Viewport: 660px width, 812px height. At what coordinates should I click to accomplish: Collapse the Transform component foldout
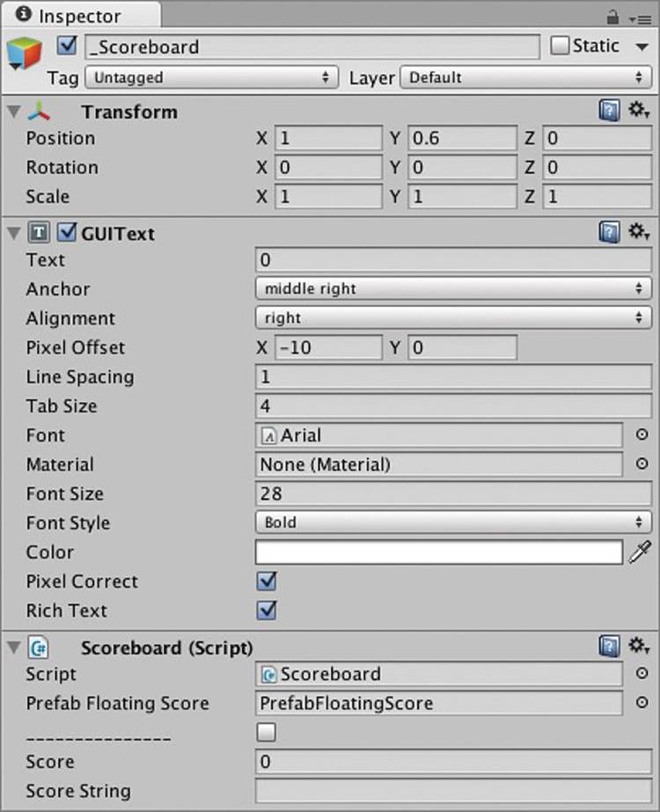tap(14, 111)
